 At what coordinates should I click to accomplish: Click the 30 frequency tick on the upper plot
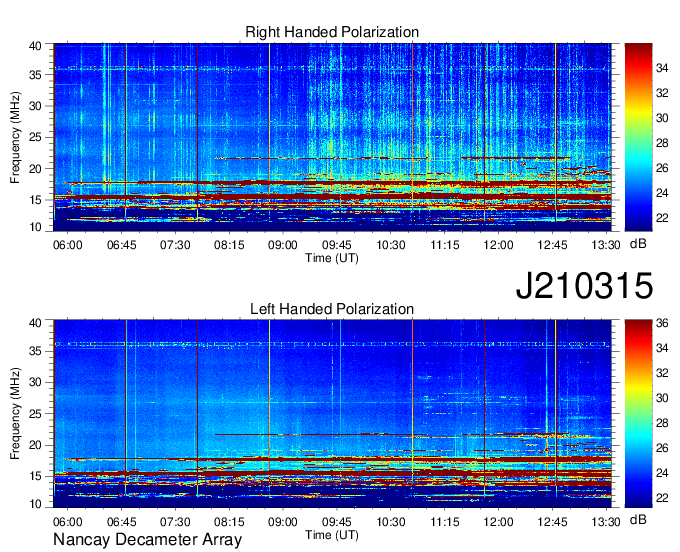[35, 106]
